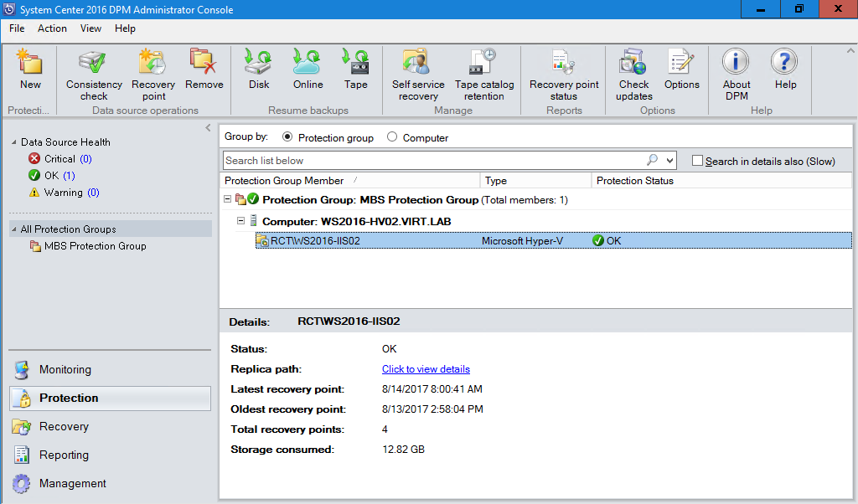Sort by Protection Group Member column
Viewport: 858px width, 504px height.
(351, 180)
